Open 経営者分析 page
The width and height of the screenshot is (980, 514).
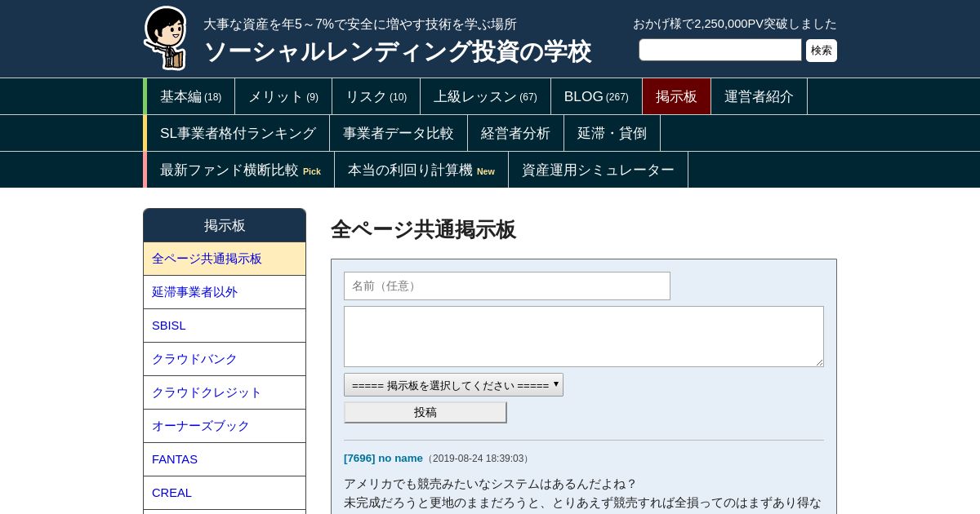coord(515,133)
